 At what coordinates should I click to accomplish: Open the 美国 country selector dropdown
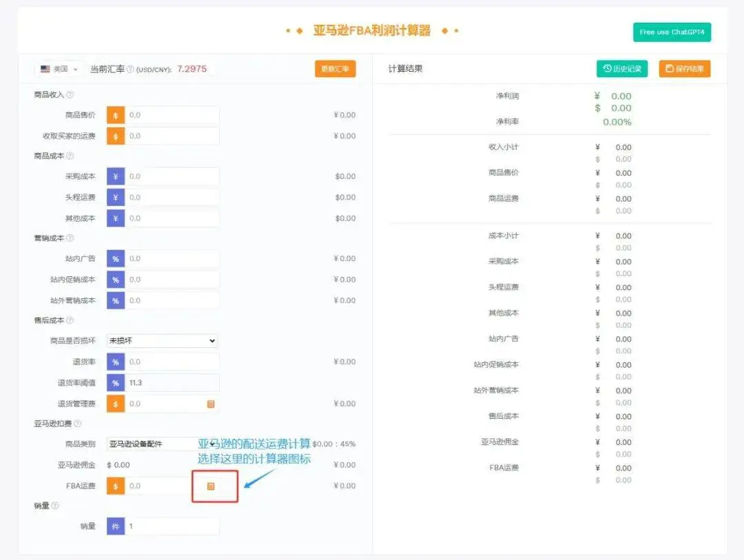(59, 70)
